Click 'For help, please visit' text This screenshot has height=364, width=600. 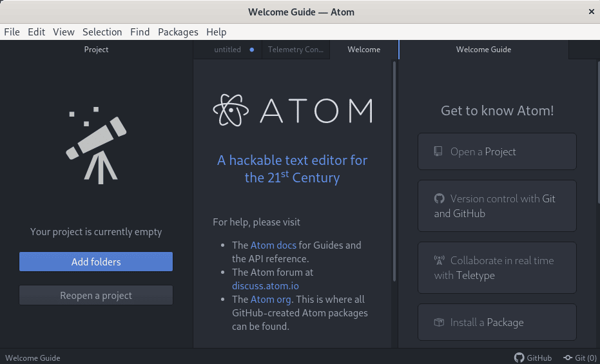(x=256, y=222)
